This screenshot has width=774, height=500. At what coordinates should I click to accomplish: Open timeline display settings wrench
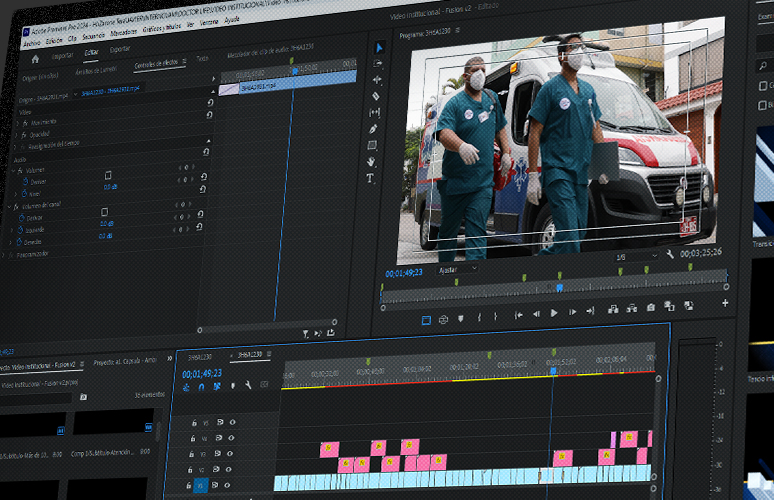pyautogui.click(x=248, y=385)
